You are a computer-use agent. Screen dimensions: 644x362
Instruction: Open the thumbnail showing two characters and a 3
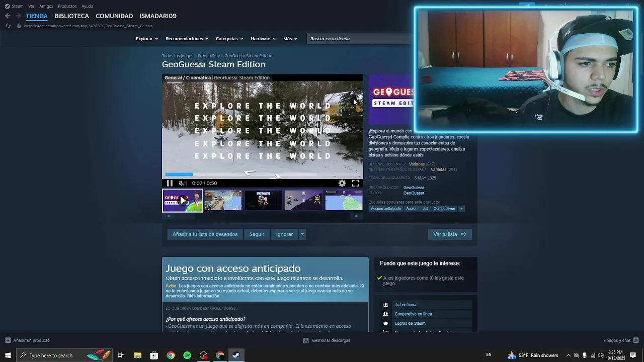pos(303,200)
